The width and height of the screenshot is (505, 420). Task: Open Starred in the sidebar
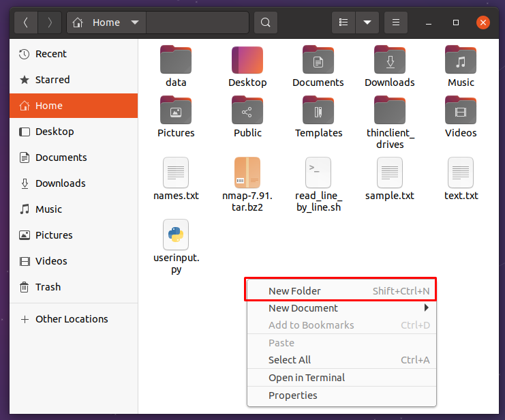(x=74, y=80)
